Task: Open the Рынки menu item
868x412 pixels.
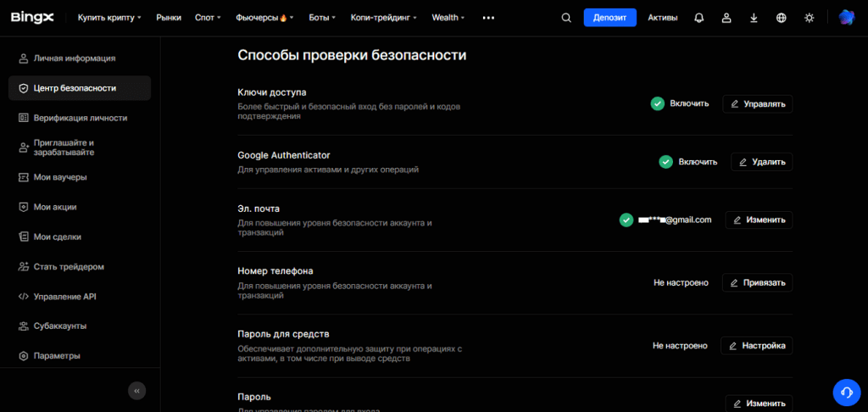Action: click(x=169, y=18)
